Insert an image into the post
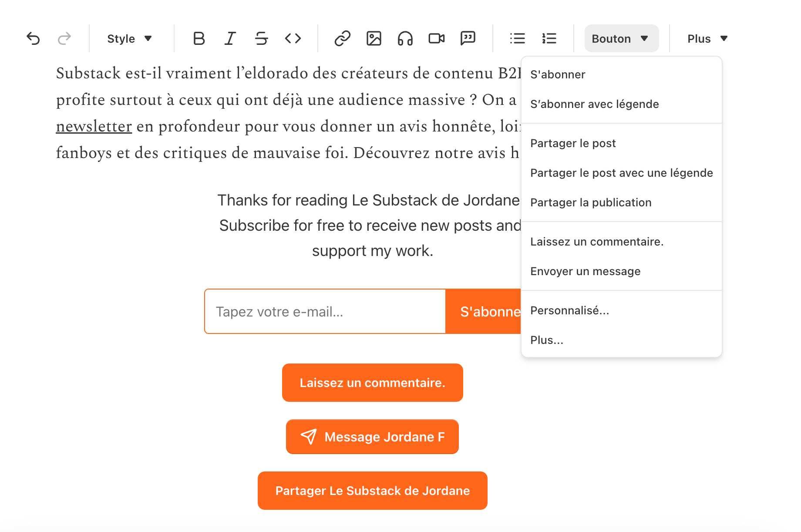This screenshot has height=532, width=801. tap(374, 39)
